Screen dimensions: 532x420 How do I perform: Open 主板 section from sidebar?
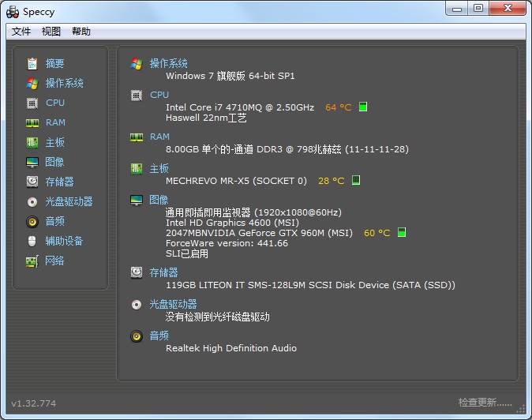tap(55, 142)
